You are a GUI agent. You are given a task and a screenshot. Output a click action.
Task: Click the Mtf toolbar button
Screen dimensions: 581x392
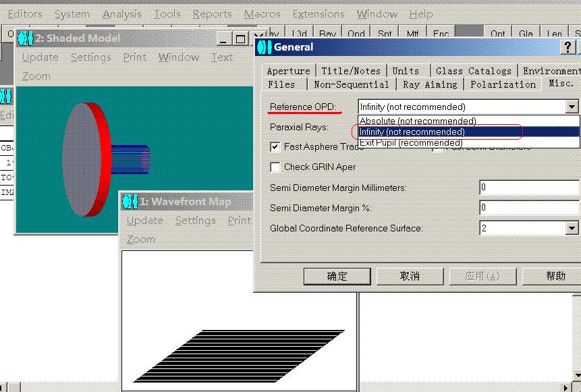(x=412, y=32)
